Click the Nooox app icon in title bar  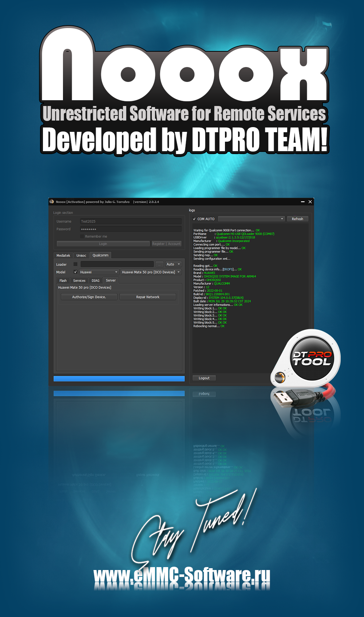coord(52,202)
